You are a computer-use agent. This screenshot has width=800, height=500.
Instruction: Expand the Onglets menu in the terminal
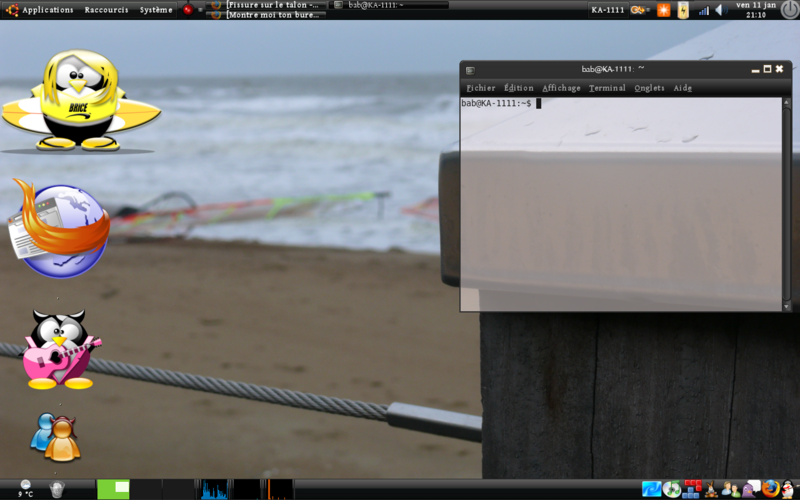click(649, 88)
